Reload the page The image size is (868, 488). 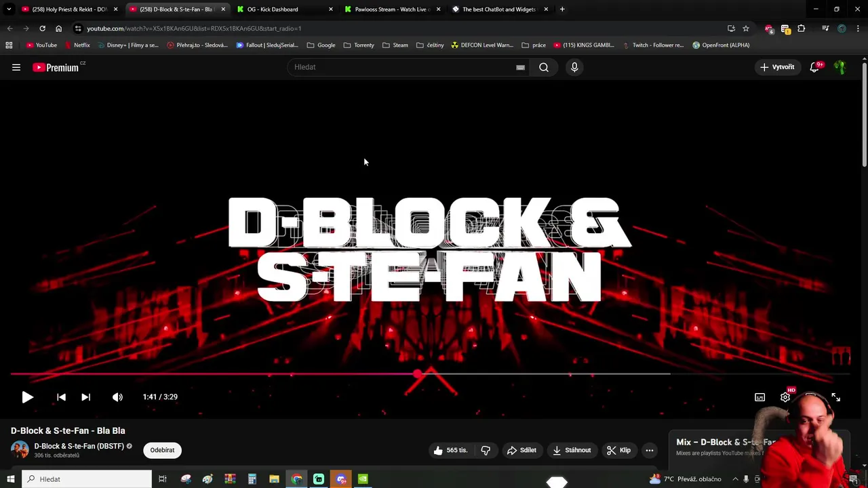(42, 28)
